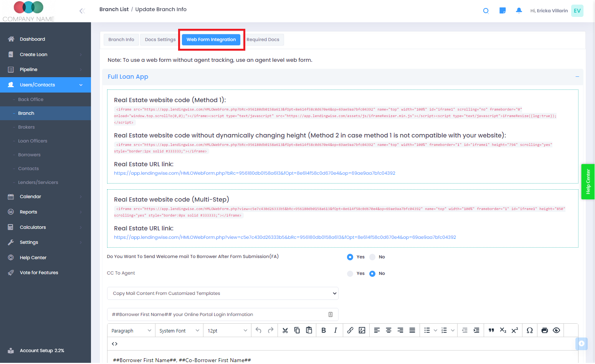Apply a numbered list in the editor
The height and width of the screenshot is (364, 595).
[444, 331]
